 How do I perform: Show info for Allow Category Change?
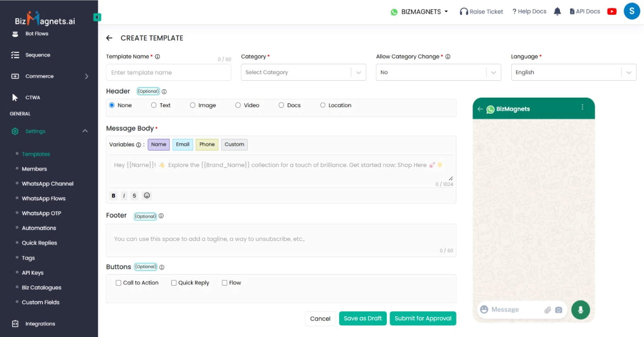[x=448, y=56]
